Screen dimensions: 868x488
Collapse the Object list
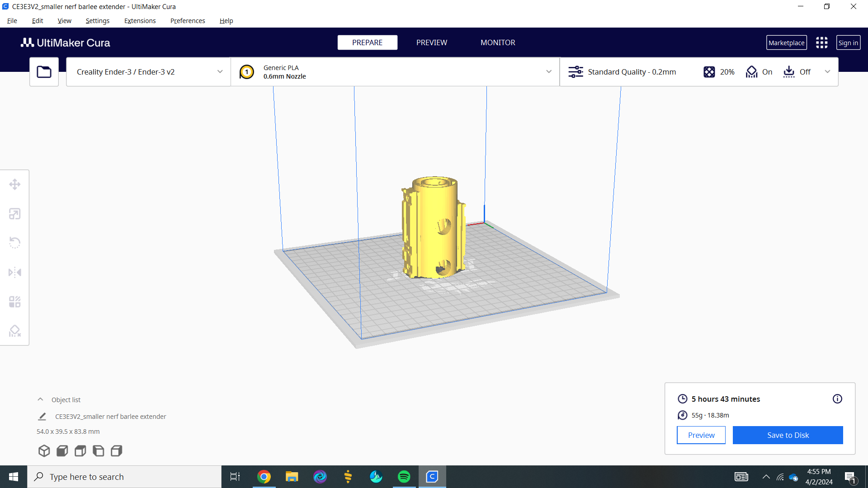pyautogui.click(x=40, y=399)
